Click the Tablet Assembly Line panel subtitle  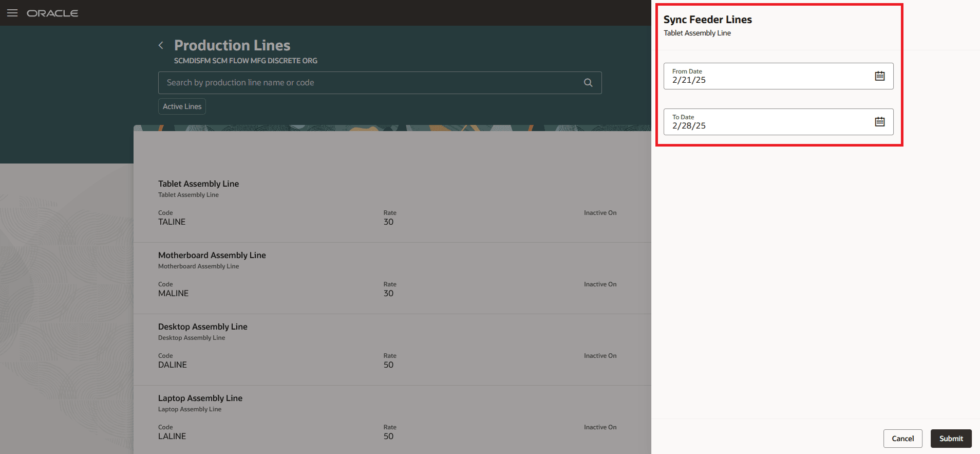[x=697, y=33]
